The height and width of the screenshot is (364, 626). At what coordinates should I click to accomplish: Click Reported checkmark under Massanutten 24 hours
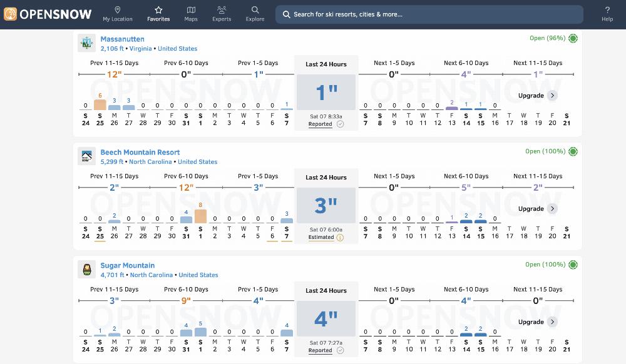[341, 124]
